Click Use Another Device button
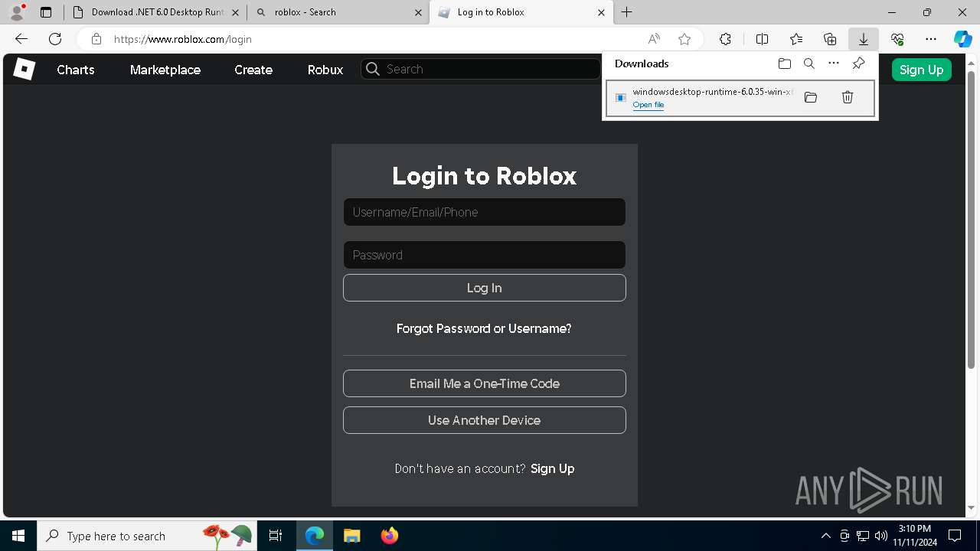Screen dimensions: 980x551 (485, 420)
